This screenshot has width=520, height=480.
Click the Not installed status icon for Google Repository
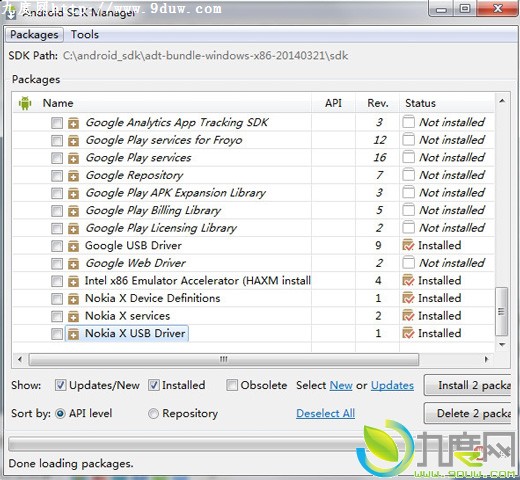pos(408,175)
